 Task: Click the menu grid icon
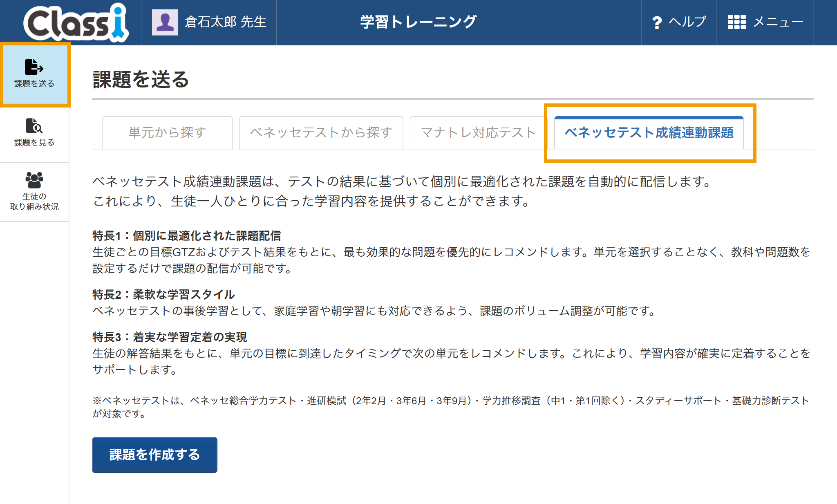[x=737, y=22]
